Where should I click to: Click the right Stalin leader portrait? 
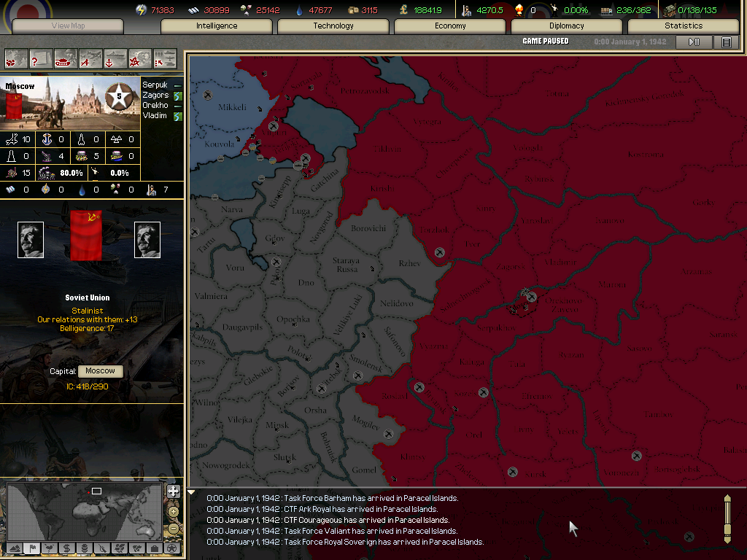147,239
